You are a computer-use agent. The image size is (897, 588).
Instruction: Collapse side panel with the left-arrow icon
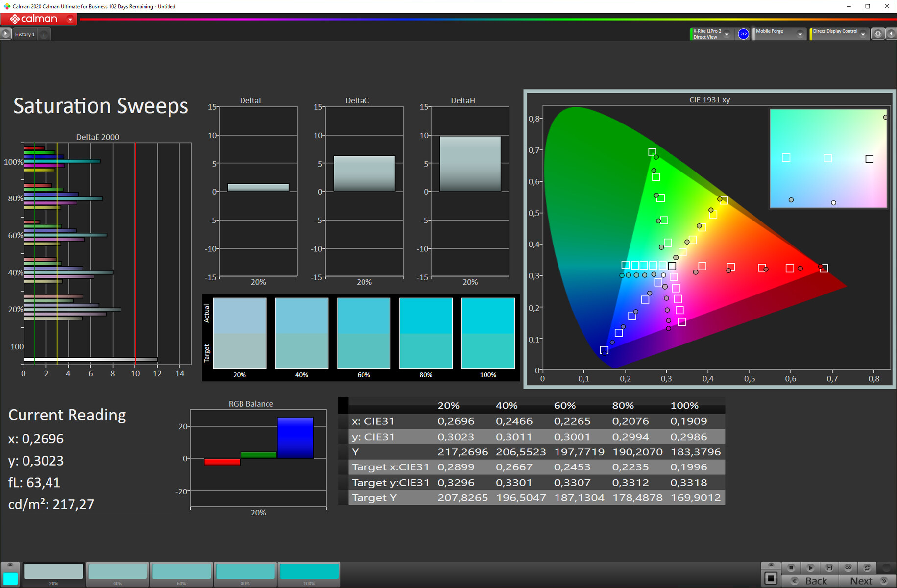coord(891,34)
